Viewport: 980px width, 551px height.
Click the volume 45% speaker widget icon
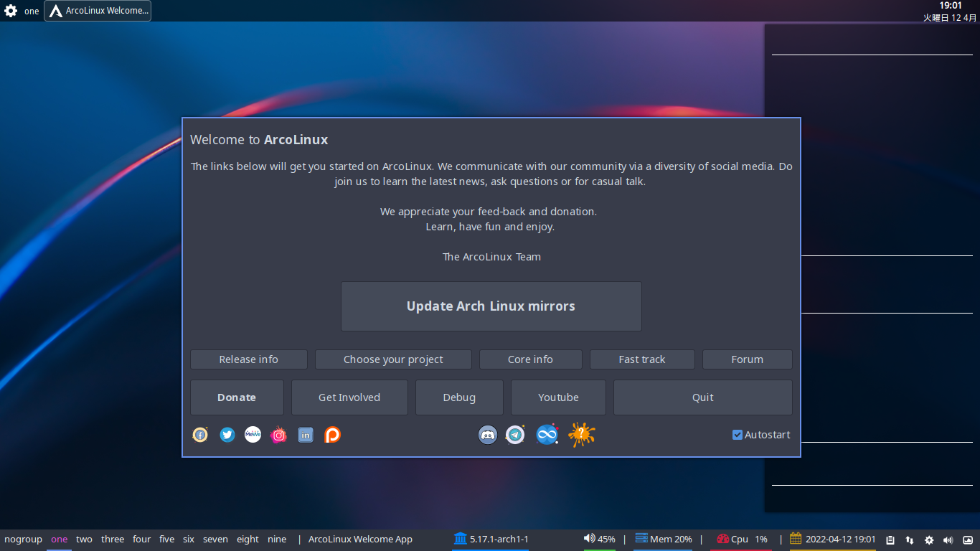tap(589, 538)
